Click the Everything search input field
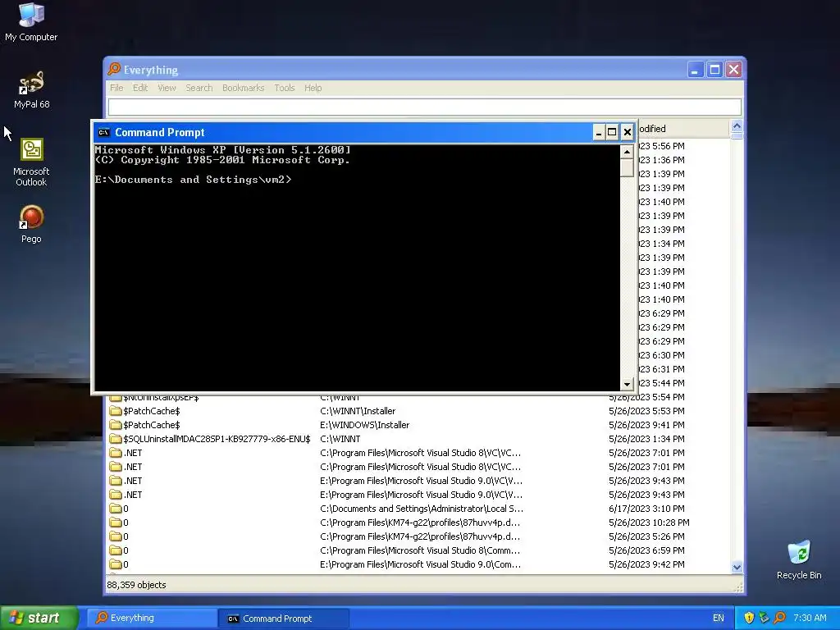 (x=425, y=107)
